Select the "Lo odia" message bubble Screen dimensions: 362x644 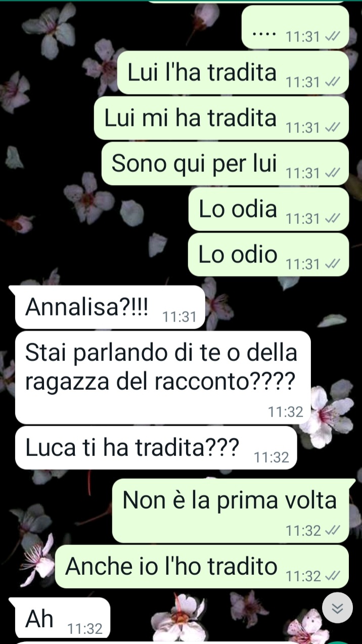click(268, 209)
